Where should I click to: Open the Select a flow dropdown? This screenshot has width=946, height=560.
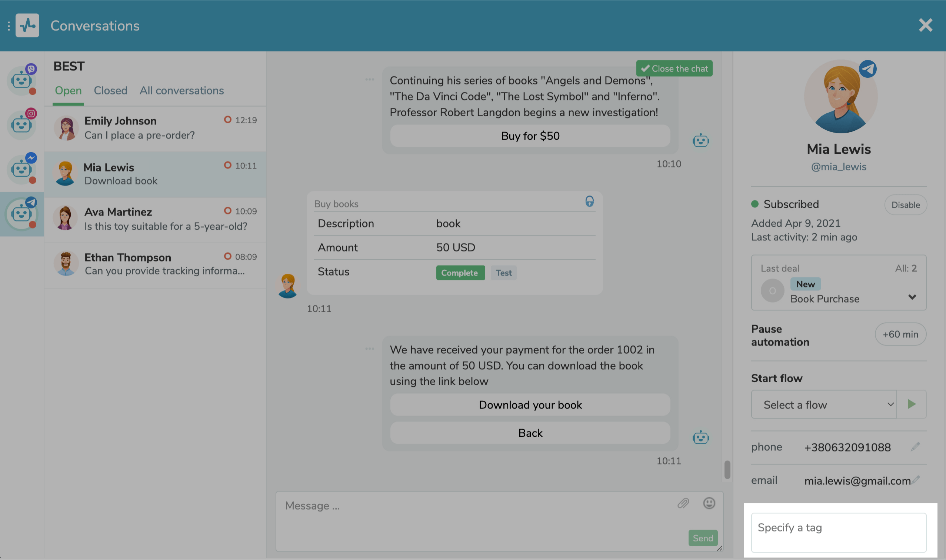824,404
